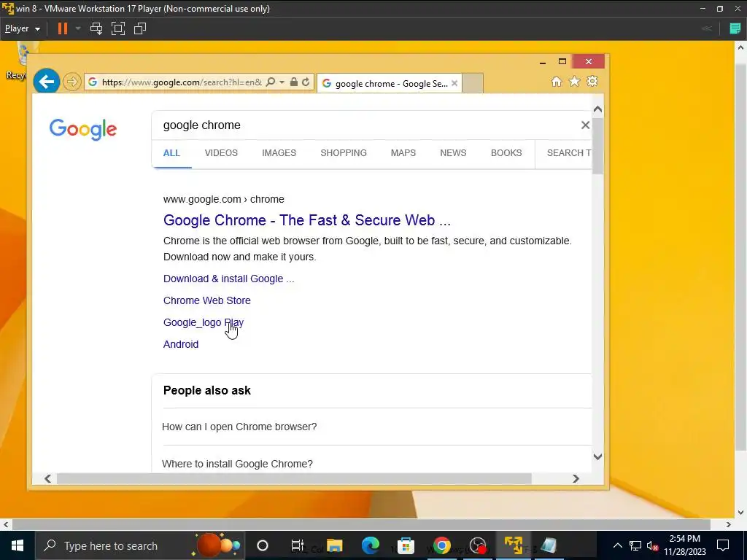Launch Microsoft Edge from the taskbar
The image size is (747, 560).
(370, 545)
